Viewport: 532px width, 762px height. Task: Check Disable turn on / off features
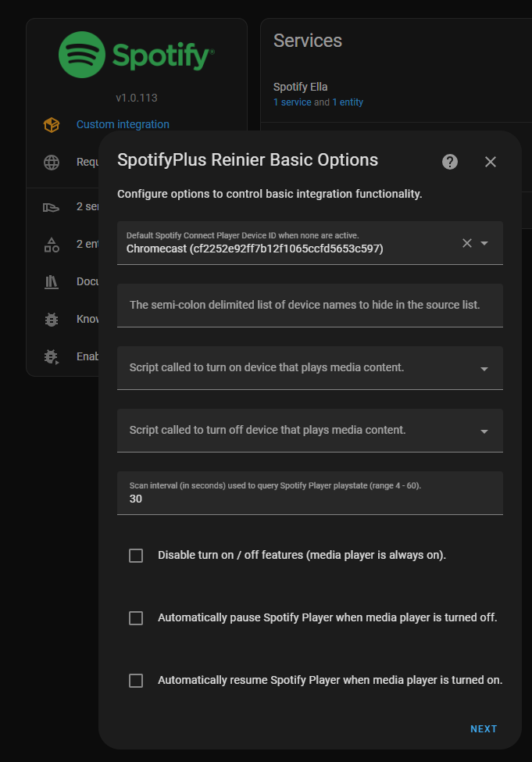point(136,556)
